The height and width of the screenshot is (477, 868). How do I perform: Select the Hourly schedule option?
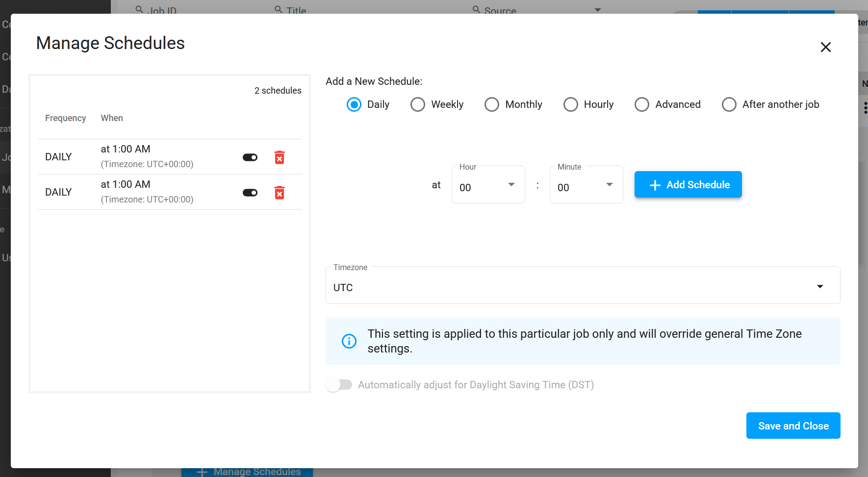571,104
